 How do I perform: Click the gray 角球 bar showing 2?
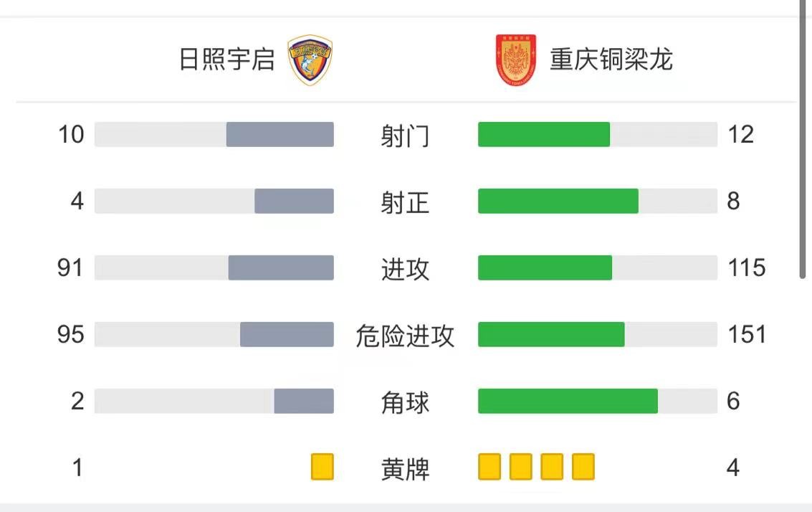tap(303, 401)
